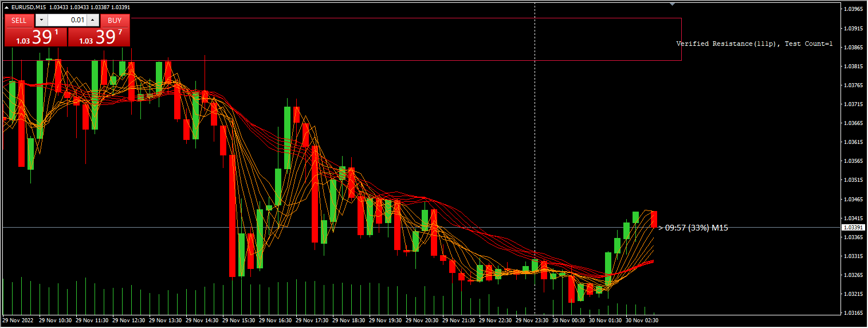Click the 30 Nov 02:30 time label
This screenshot has width=868, height=328.
tap(642, 321)
